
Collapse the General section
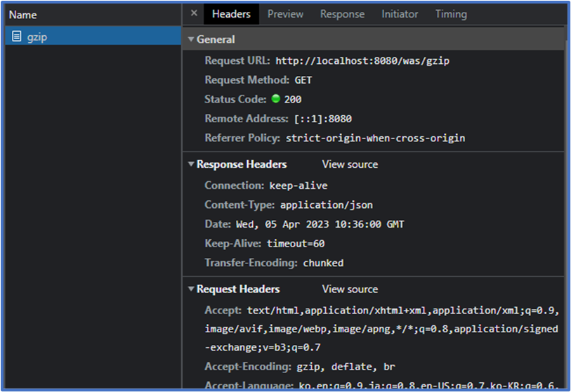(x=191, y=39)
